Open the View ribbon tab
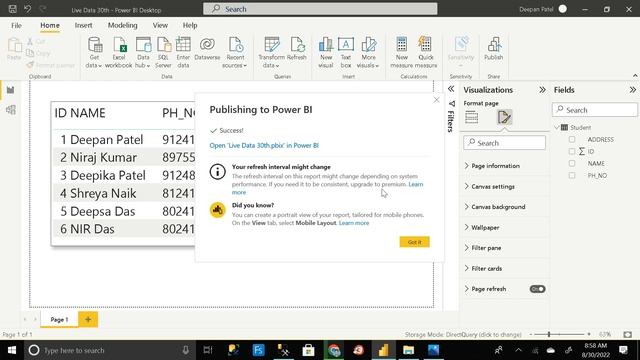The width and height of the screenshot is (640, 360). (x=160, y=25)
